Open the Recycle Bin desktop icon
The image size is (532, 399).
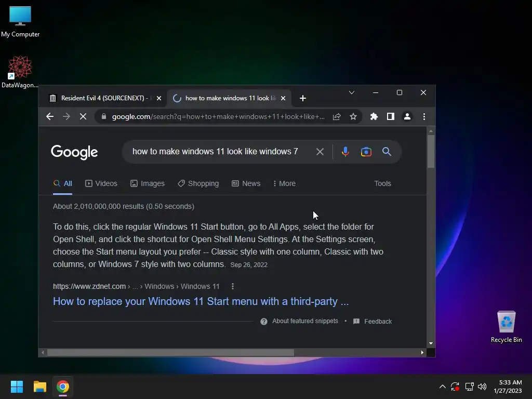506,326
